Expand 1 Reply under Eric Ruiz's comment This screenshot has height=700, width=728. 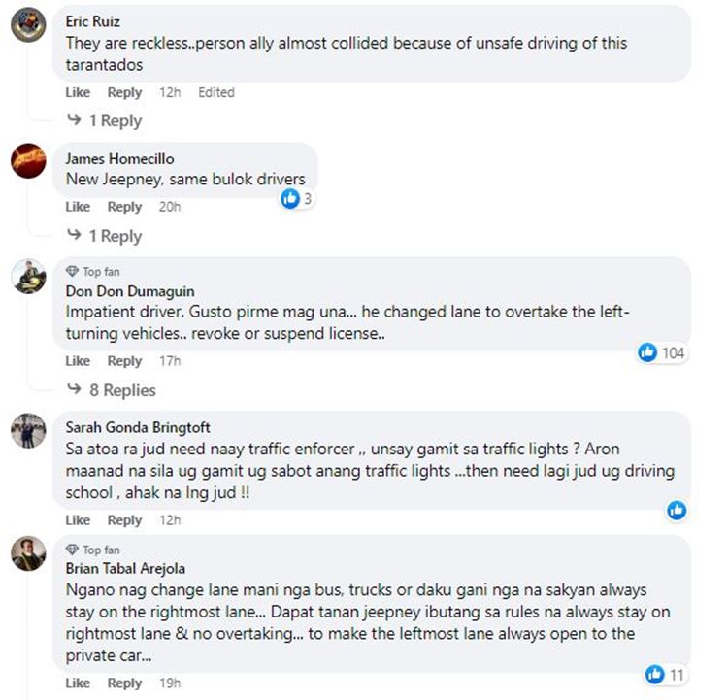105,121
